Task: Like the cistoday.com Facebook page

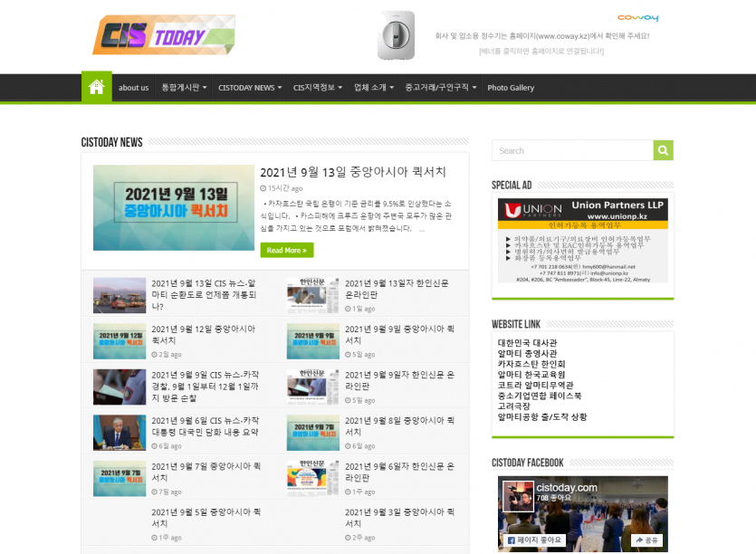Action: point(533,540)
